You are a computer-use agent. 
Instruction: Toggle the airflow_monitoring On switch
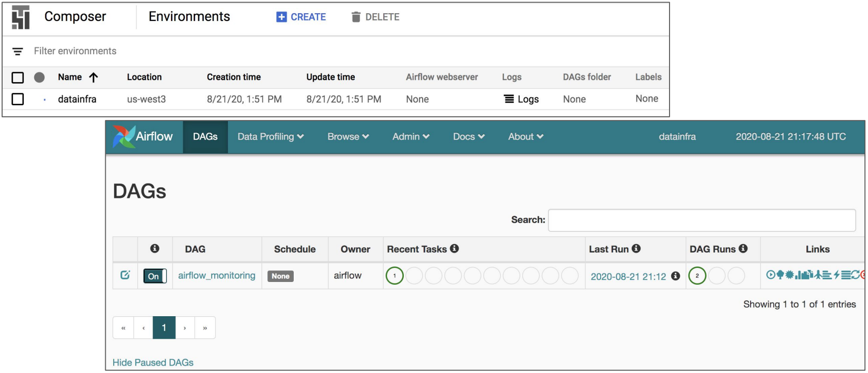(155, 276)
